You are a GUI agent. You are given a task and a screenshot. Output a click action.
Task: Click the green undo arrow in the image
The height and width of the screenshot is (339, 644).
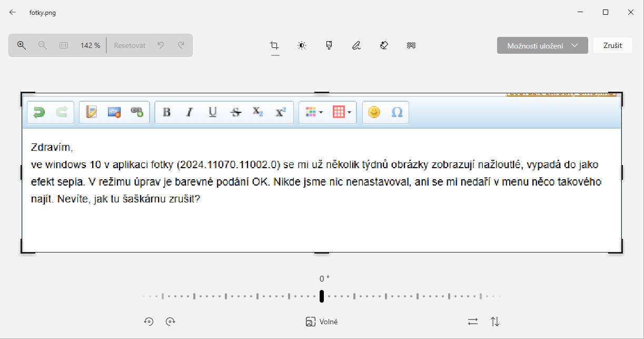[x=39, y=112]
